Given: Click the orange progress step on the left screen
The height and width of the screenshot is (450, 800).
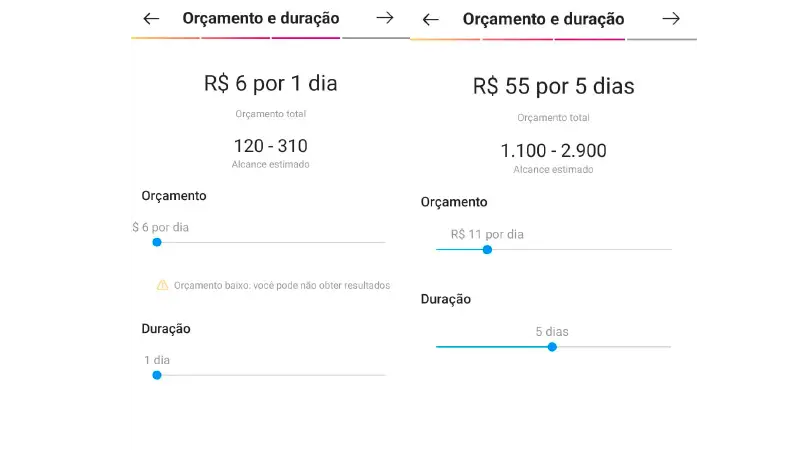Looking at the screenshot, I should 165,38.
